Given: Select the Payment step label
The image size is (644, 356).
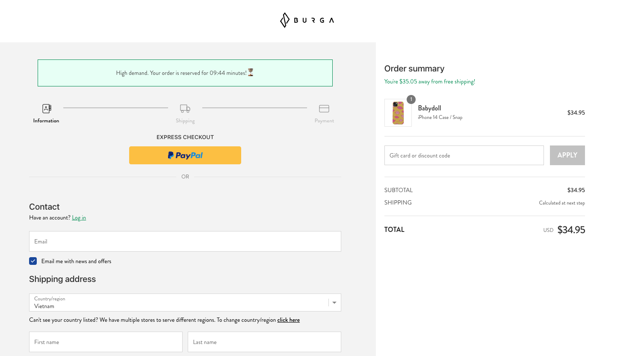Looking at the screenshot, I should tap(324, 121).
